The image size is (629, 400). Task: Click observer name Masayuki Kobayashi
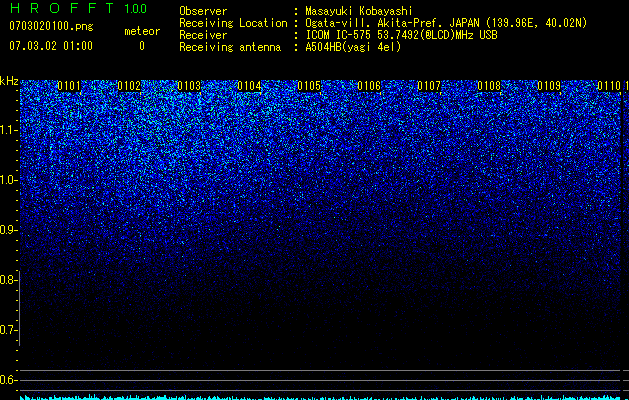point(359,11)
